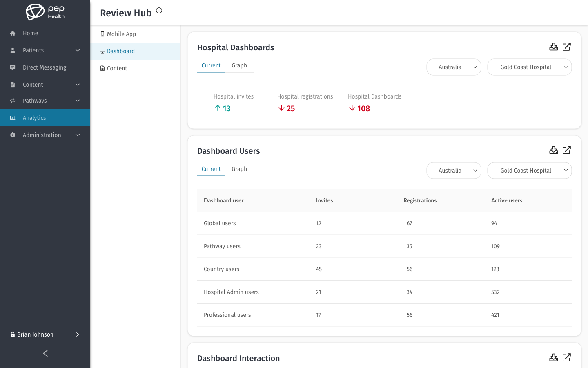Open Hospital Dashboards in external view
588x368 pixels.
[x=567, y=47]
